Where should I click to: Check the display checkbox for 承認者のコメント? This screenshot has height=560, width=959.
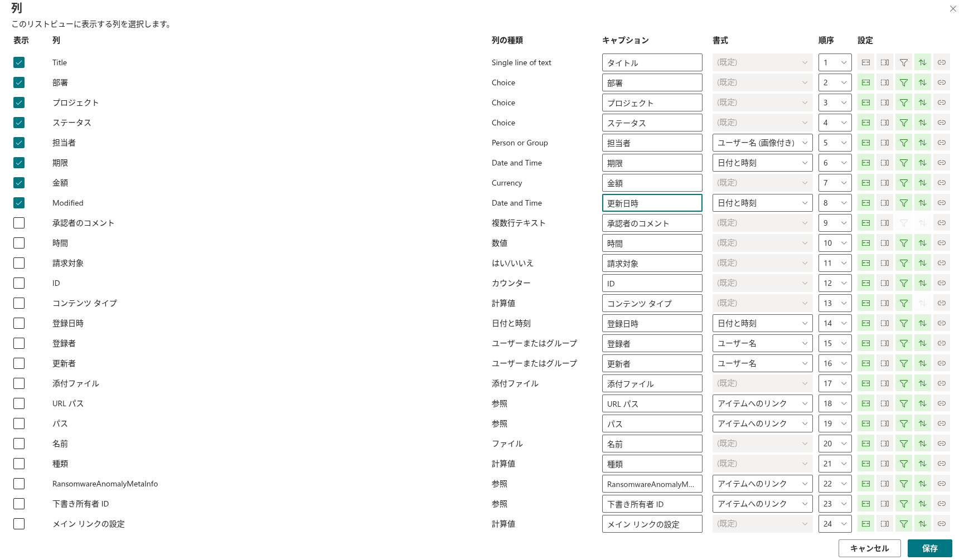(x=19, y=223)
